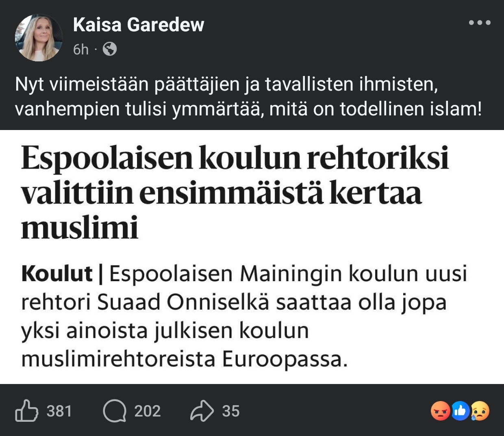Click 'muslimirehtoreista Euroopassa' text in the article
This screenshot has width=504, height=436.
point(184,359)
